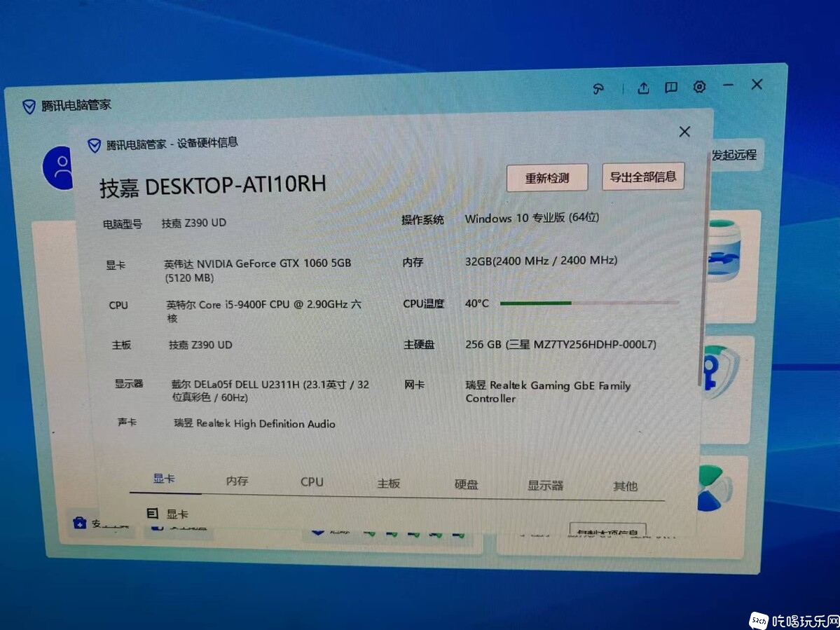Click the 内存 label in the summary list
Image resolution: width=840 pixels, height=630 pixels.
pyautogui.click(x=413, y=262)
